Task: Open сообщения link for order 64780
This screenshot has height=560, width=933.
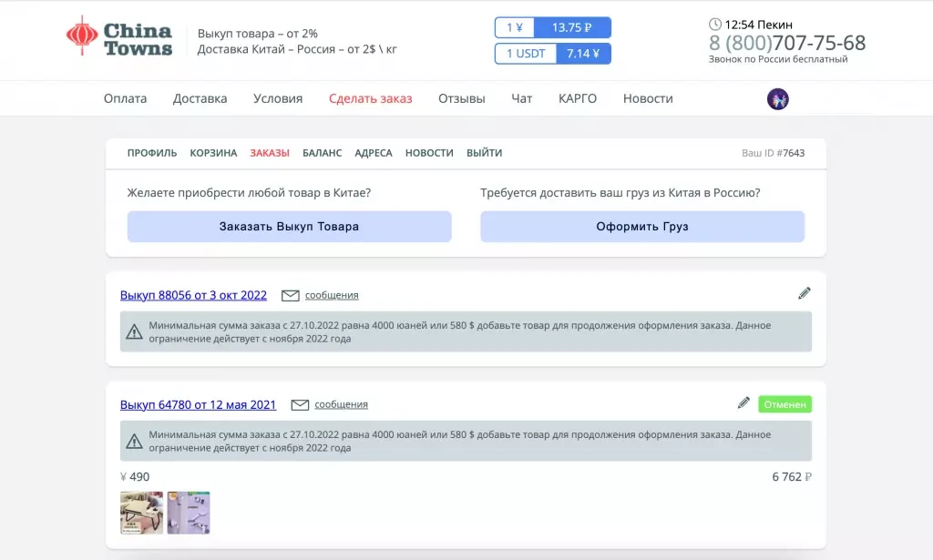Action: (342, 405)
